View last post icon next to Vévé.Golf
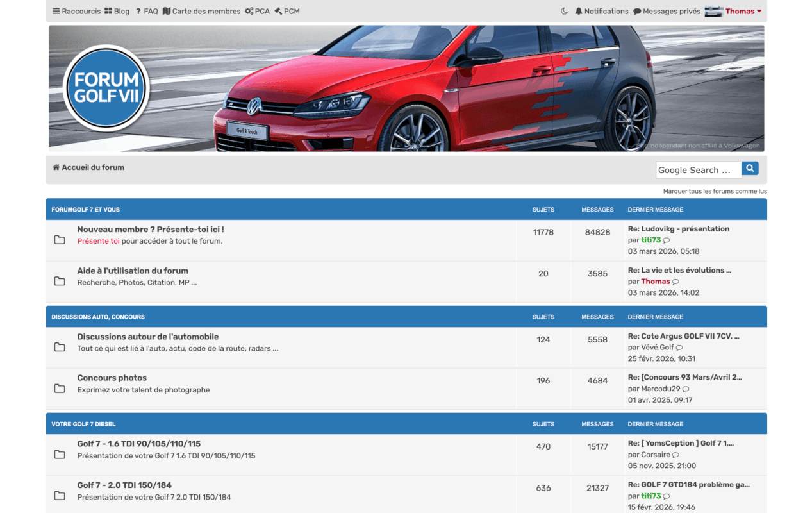This screenshot has height=513, width=812. (x=679, y=348)
